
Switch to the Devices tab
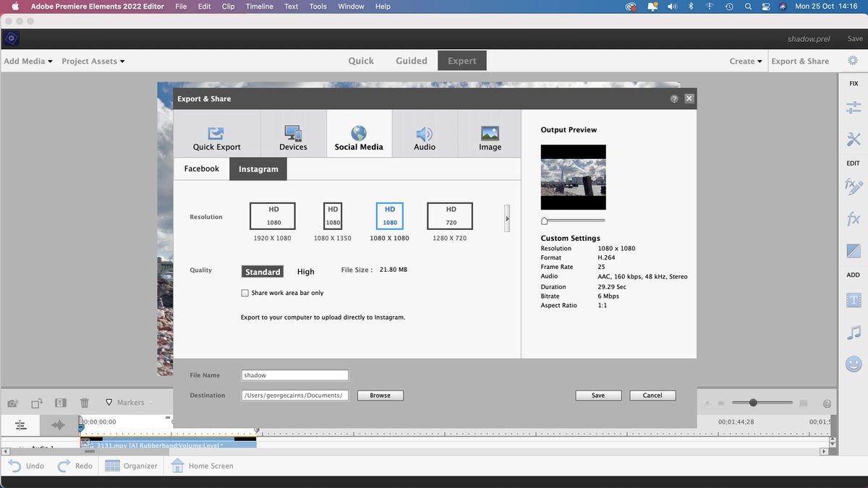pyautogui.click(x=293, y=134)
